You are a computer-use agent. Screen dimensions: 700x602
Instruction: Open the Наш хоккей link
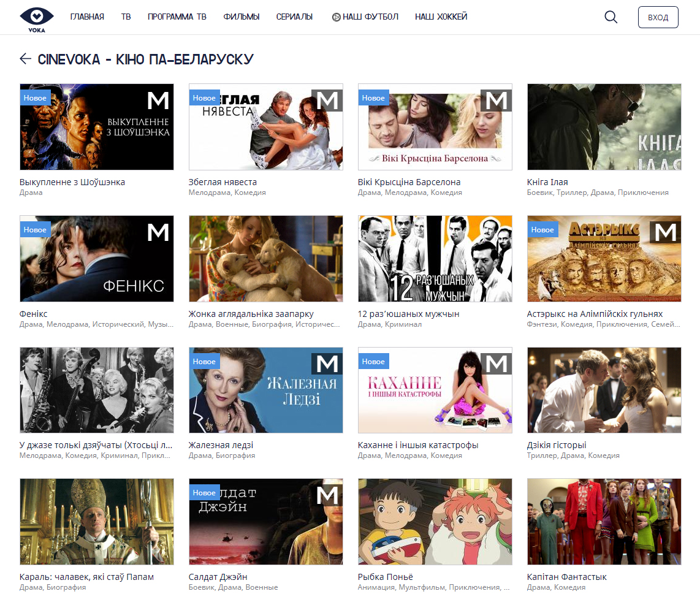click(441, 17)
